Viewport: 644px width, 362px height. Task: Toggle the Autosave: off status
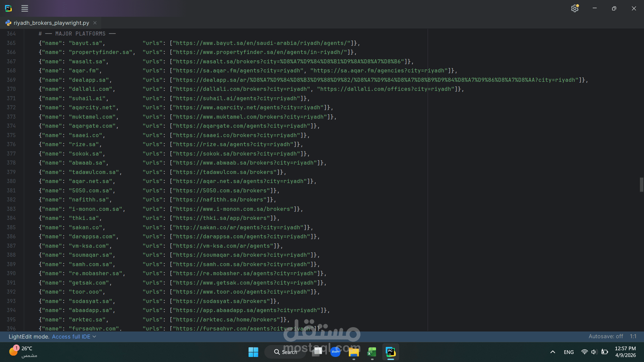(x=605, y=336)
